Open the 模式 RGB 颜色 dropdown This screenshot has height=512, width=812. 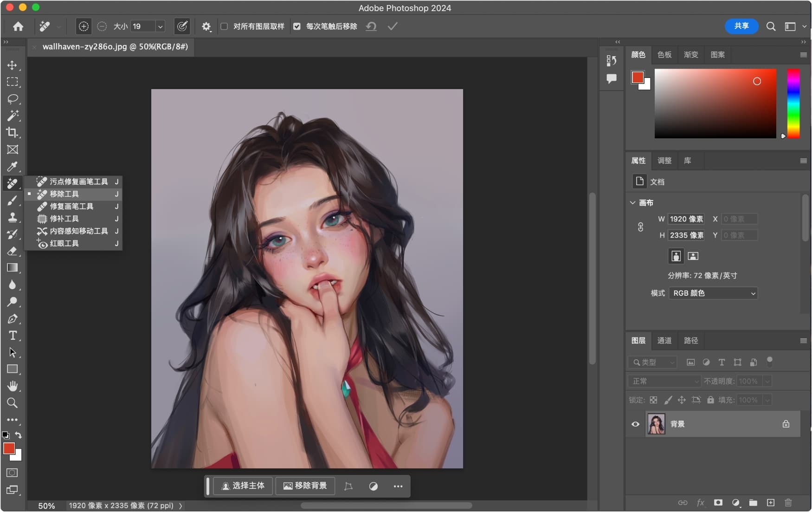click(x=713, y=293)
